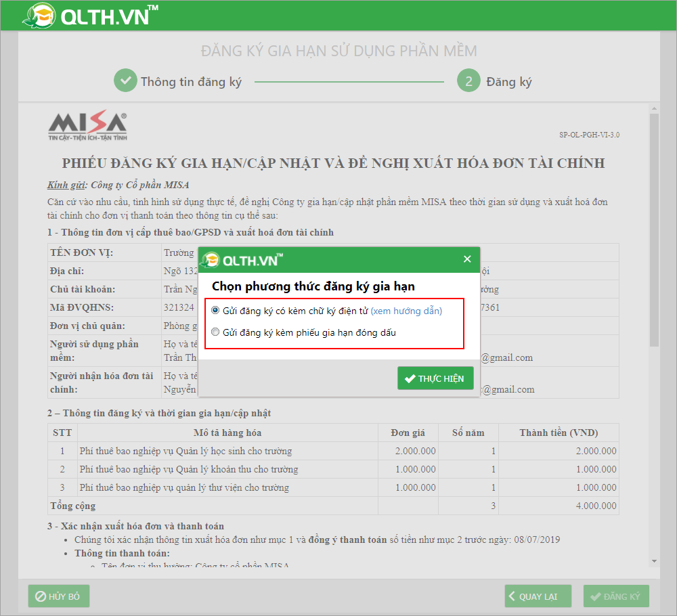Click 'Đơn vị chủ quản:' label
This screenshot has width=677, height=616.
tap(87, 326)
